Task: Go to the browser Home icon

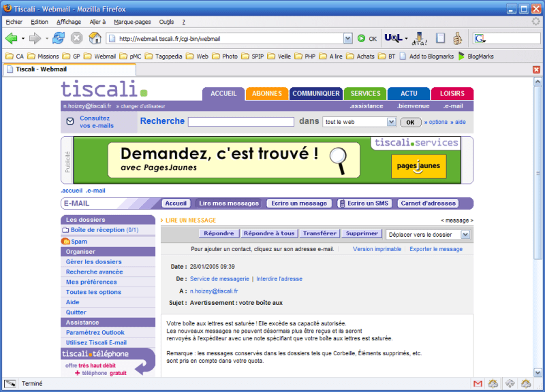Action: 95,38
